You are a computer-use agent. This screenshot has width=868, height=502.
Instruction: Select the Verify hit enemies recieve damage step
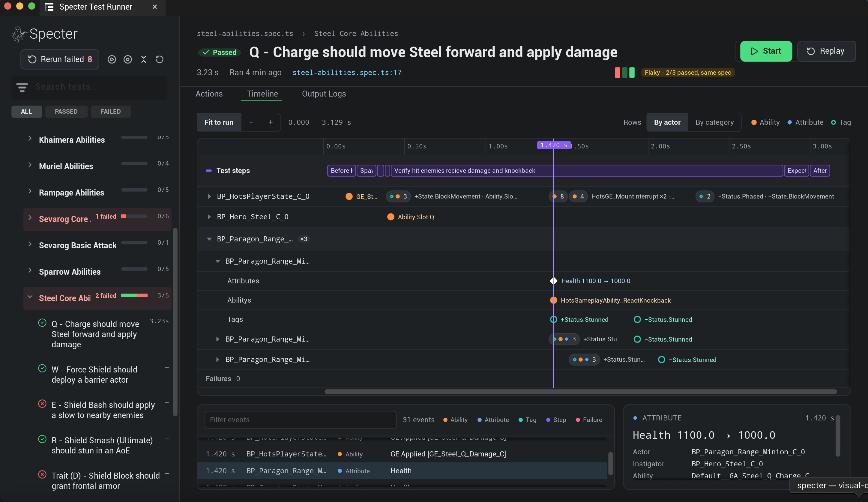(587, 170)
